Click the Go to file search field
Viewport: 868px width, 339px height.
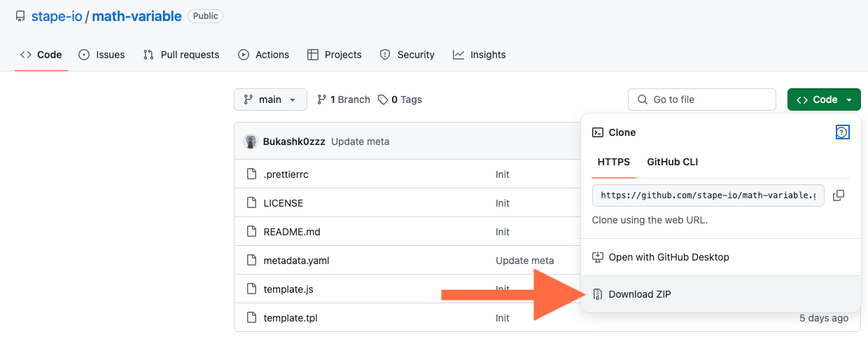[702, 99]
